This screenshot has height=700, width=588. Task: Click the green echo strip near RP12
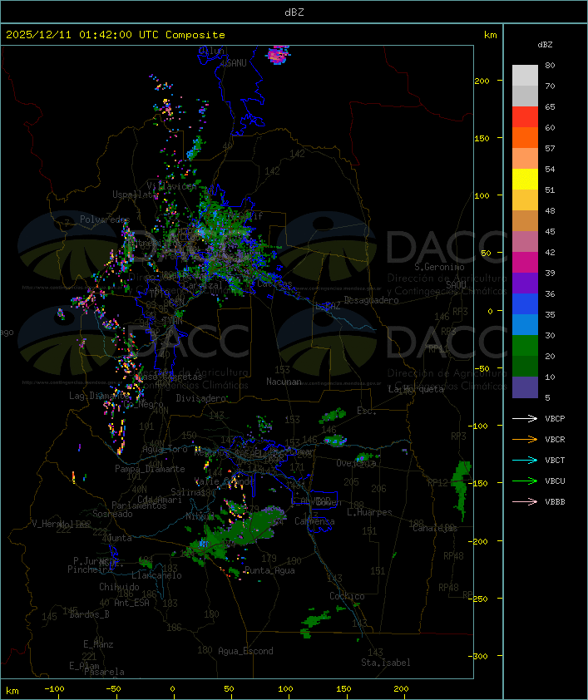[461, 490]
